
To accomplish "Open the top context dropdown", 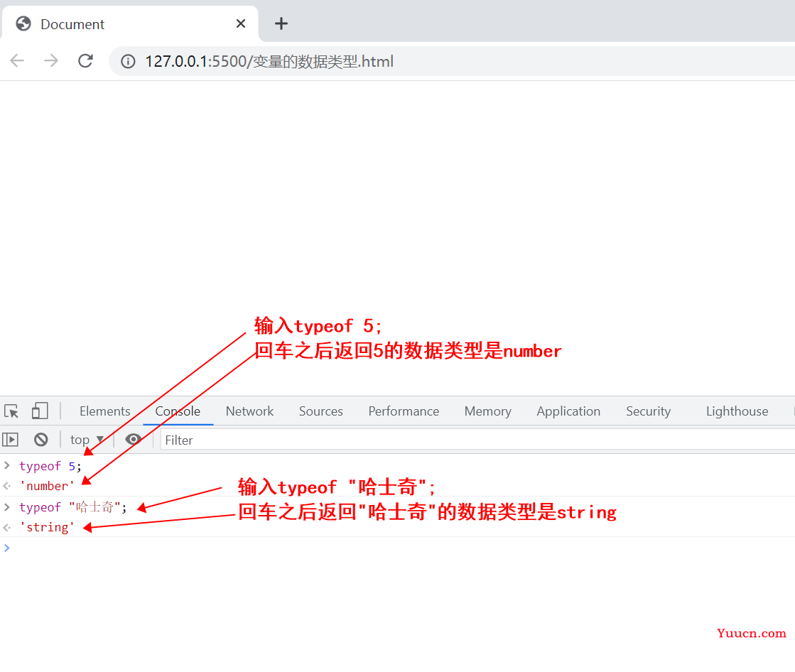I will click(87, 440).
